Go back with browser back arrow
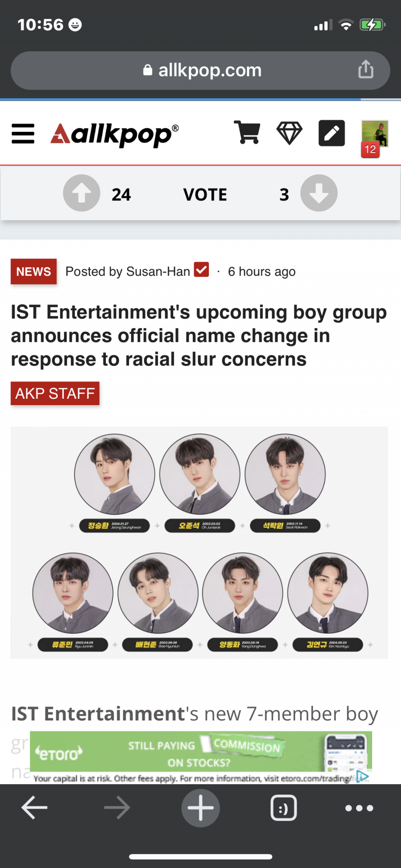The image size is (401, 868). pyautogui.click(x=34, y=807)
